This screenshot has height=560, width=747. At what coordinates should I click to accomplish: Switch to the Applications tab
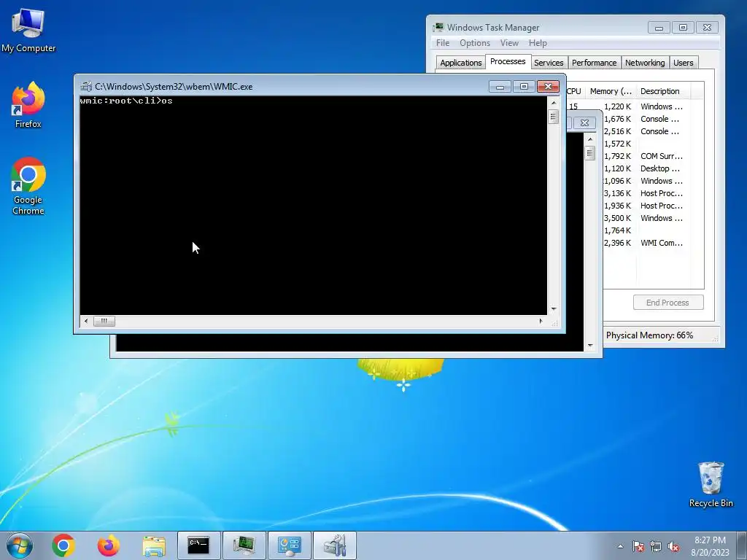[x=461, y=63]
